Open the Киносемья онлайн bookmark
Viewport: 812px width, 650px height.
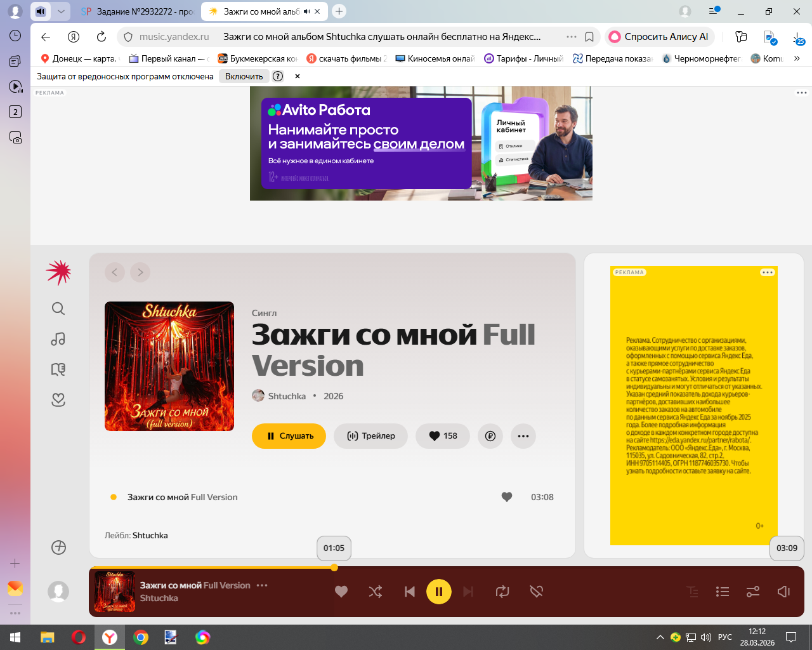(x=435, y=58)
